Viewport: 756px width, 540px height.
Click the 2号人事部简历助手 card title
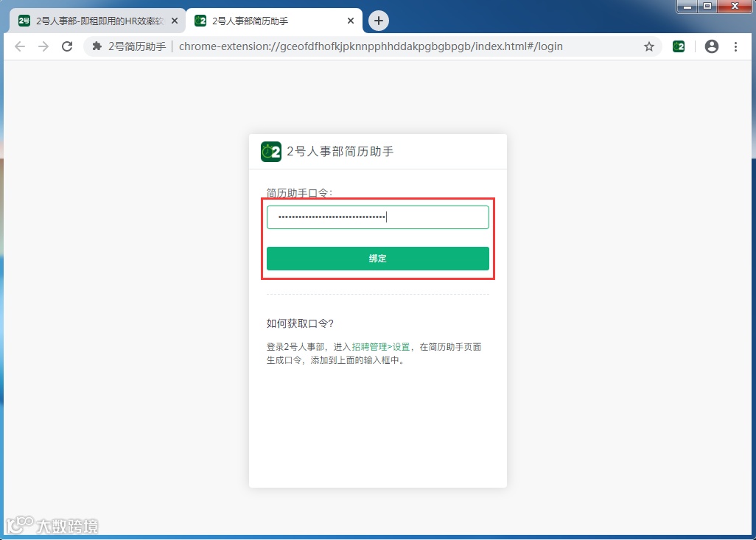coord(340,152)
